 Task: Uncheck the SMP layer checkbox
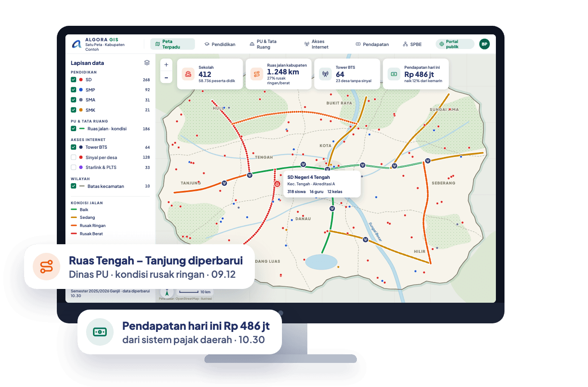point(74,90)
